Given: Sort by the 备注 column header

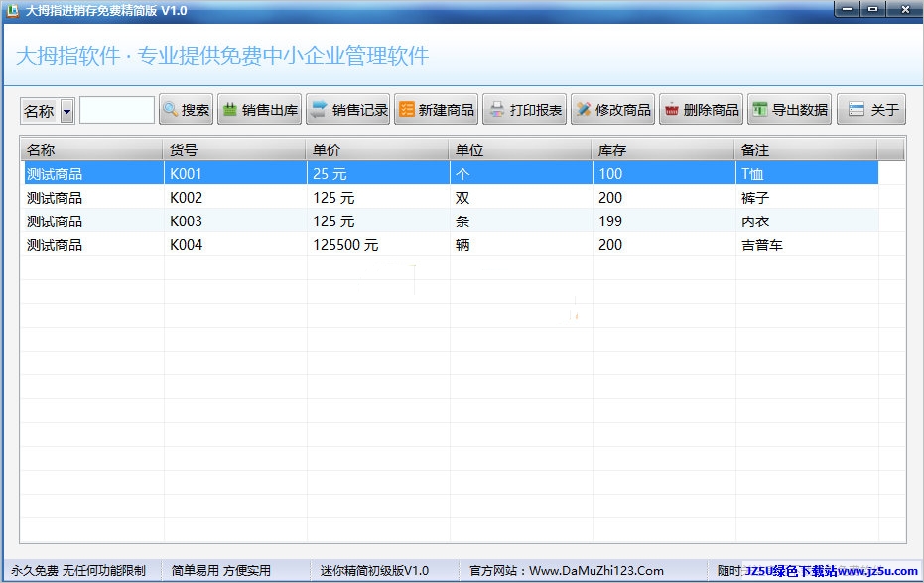Looking at the screenshot, I should tap(807, 150).
